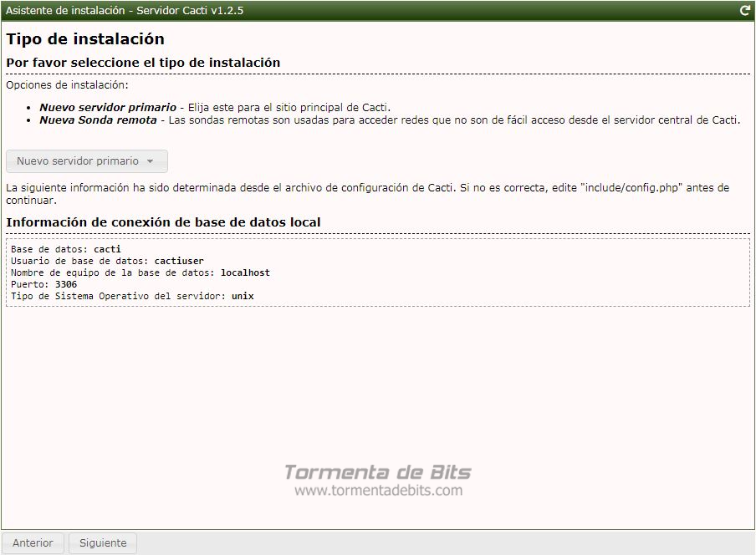The height and width of the screenshot is (555, 756).
Task: Click the title Asistente de instalación - Servidor Cacti v1.2.5
Action: [x=125, y=10]
